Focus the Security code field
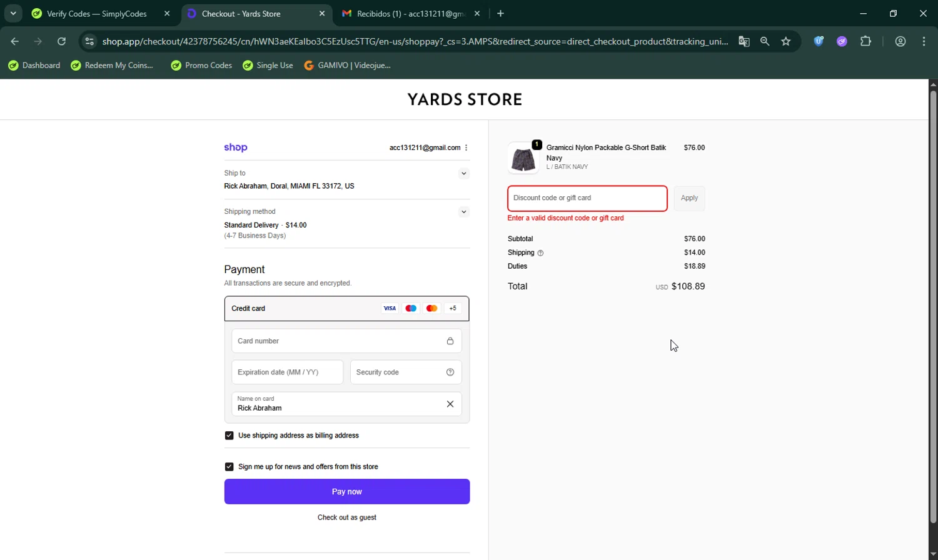 point(406,372)
